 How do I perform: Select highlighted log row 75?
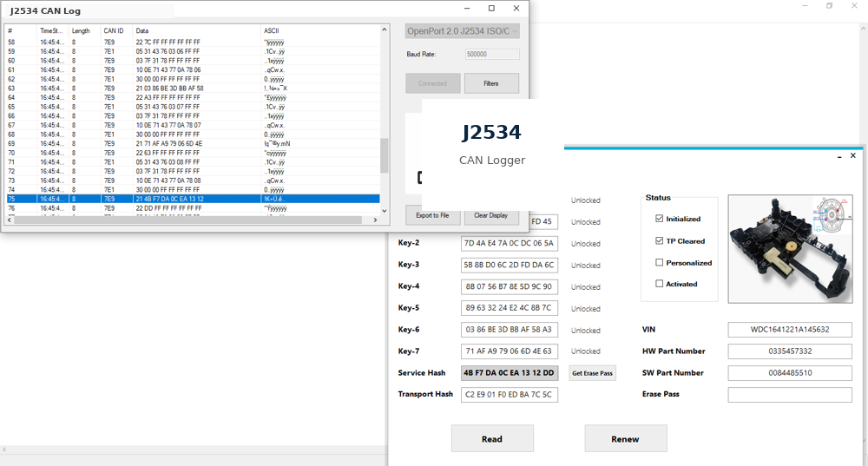tap(193, 199)
